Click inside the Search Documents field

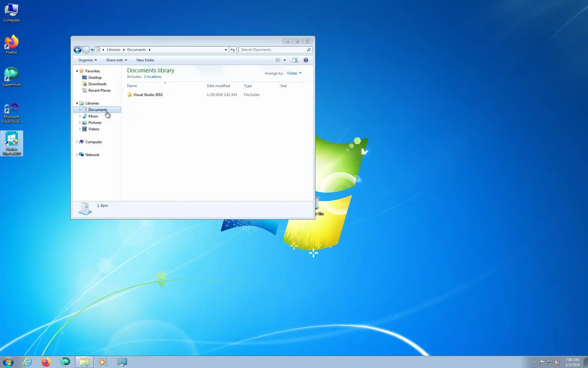pyautogui.click(x=273, y=50)
